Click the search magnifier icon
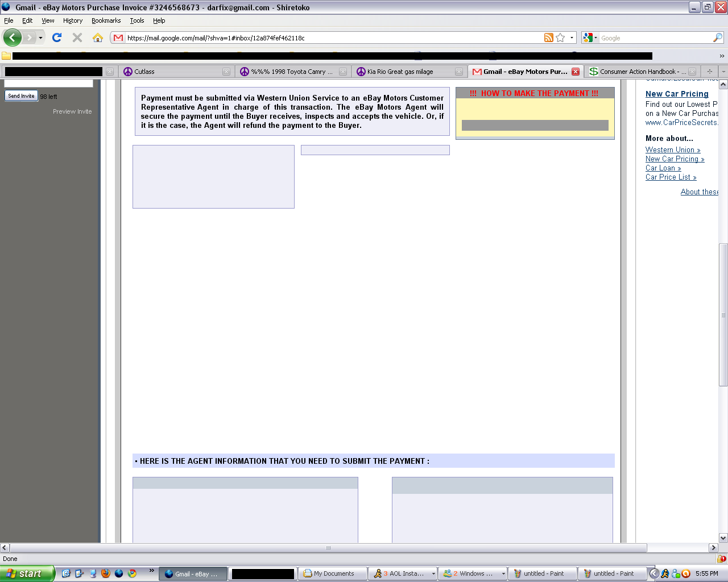 [718, 38]
